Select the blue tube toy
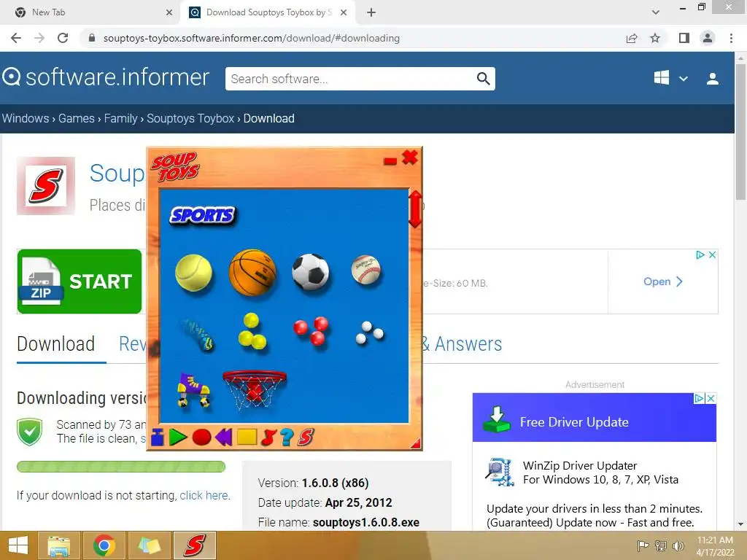 [198, 334]
